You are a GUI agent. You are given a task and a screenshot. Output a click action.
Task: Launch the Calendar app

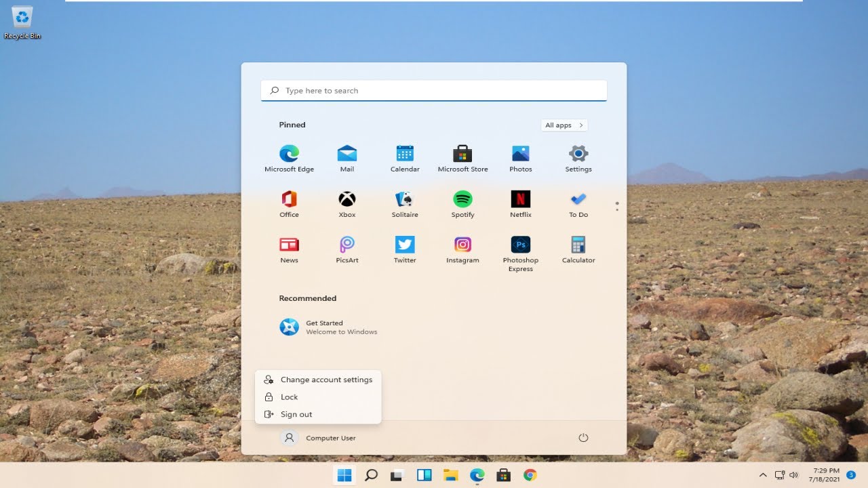point(405,159)
